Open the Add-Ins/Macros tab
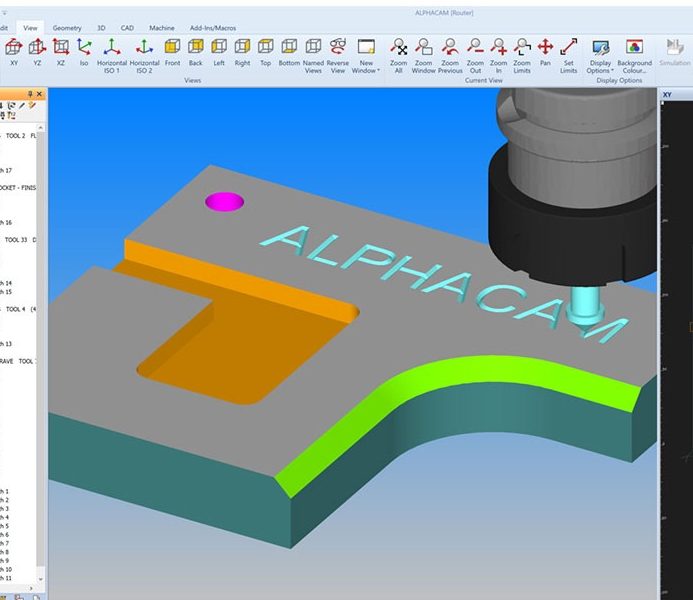693x600 pixels. [213, 28]
